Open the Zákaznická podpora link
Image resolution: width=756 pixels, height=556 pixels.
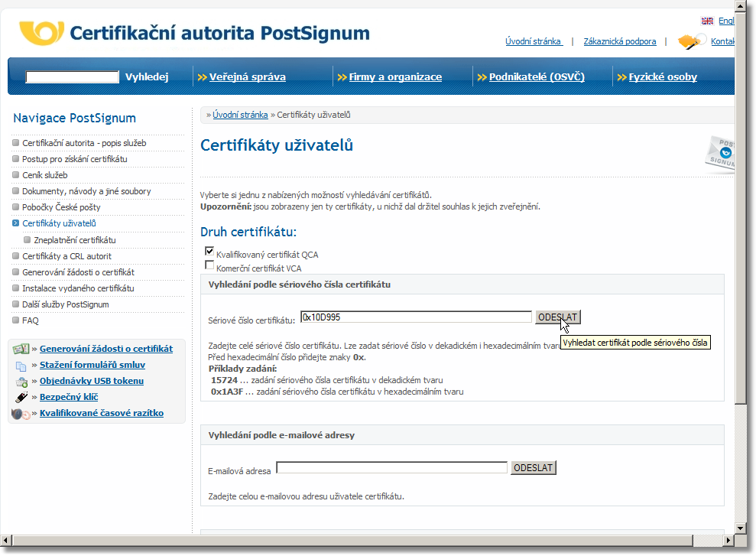620,41
